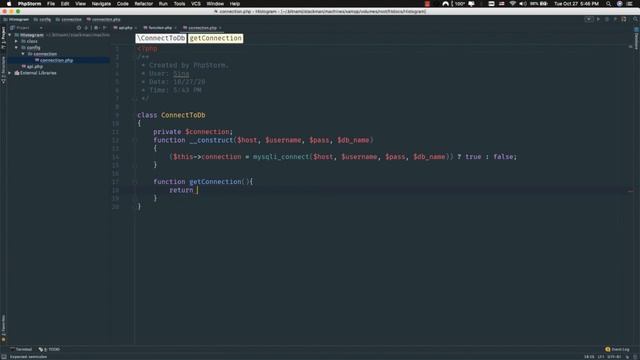Open Spotlight search in menu bar
This screenshot has height=360, width=640.
click(x=608, y=4)
